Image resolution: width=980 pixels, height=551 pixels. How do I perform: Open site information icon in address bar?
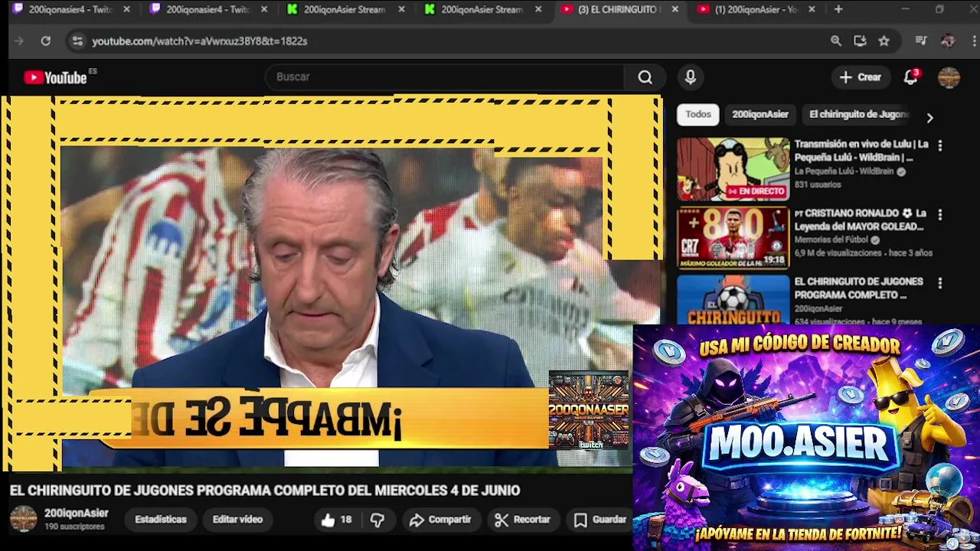(77, 41)
